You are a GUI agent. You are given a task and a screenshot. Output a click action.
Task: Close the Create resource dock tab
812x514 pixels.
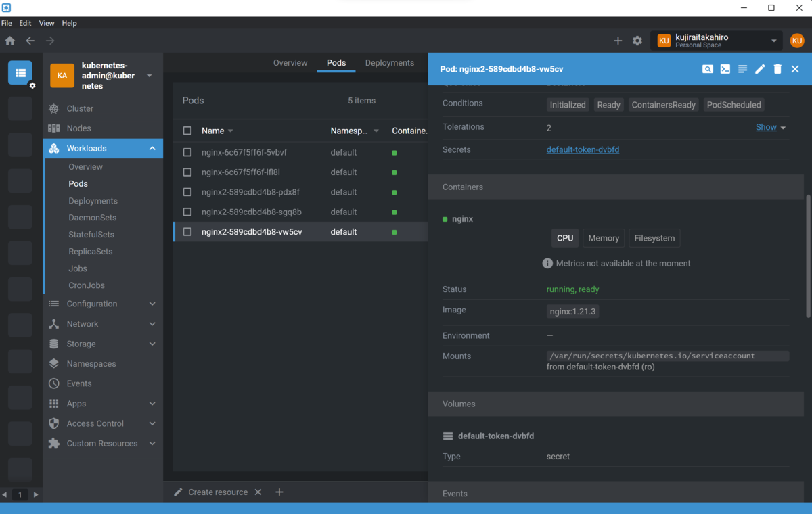tap(258, 492)
